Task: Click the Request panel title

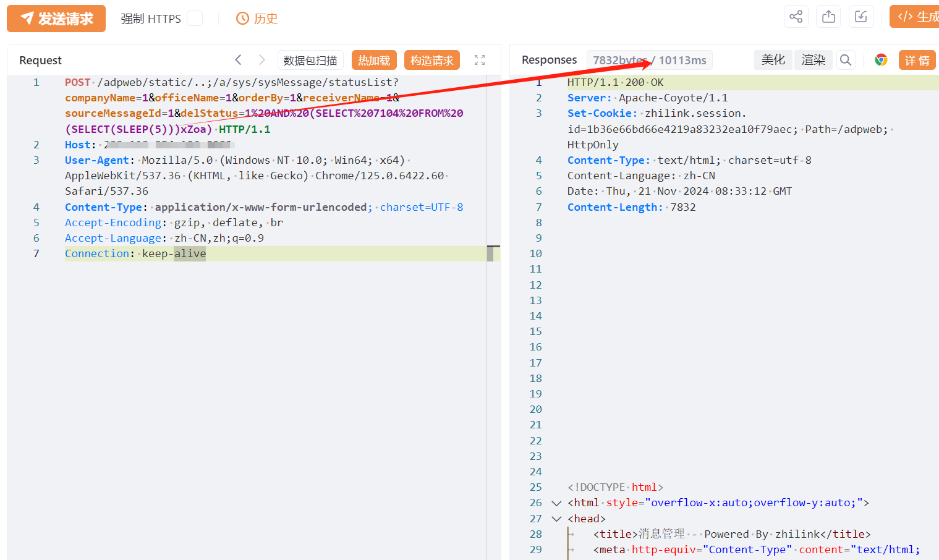Action: pos(41,60)
